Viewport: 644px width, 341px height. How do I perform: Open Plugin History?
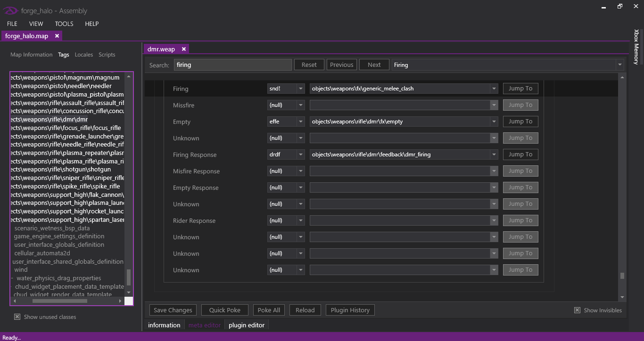pos(350,310)
